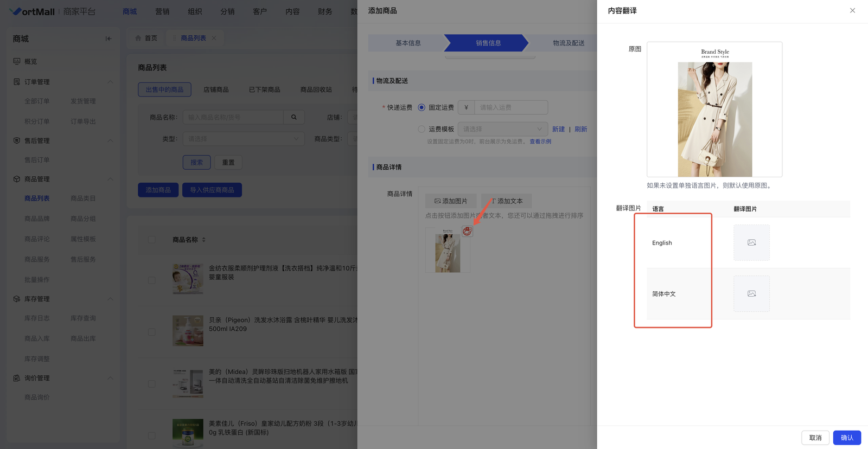The width and height of the screenshot is (868, 449).
Task: Collapse the 商城 sidebar
Action: pyautogui.click(x=108, y=39)
